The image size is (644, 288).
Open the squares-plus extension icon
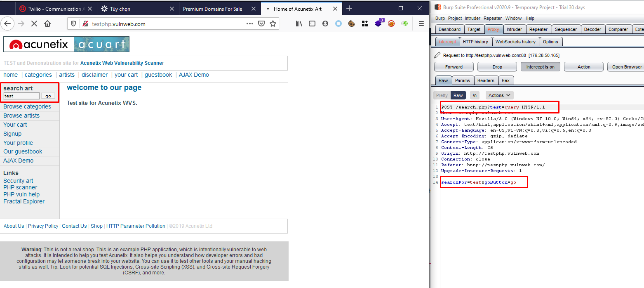tap(365, 24)
